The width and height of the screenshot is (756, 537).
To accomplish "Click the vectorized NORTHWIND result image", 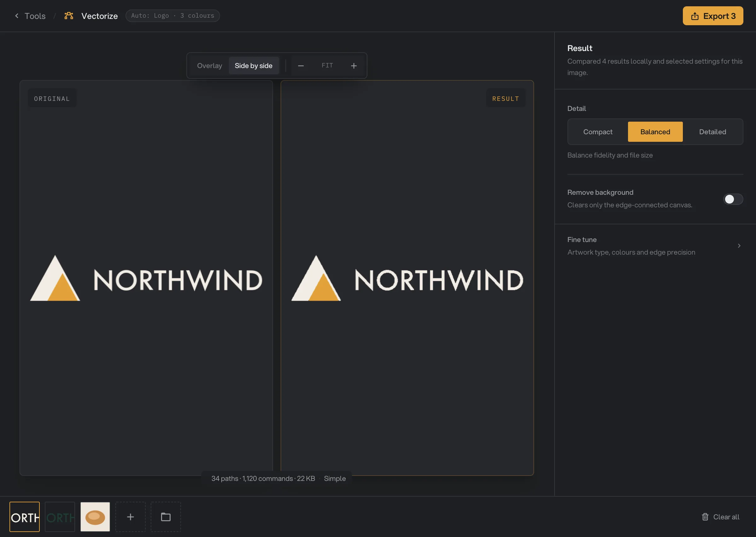I will click(x=407, y=278).
